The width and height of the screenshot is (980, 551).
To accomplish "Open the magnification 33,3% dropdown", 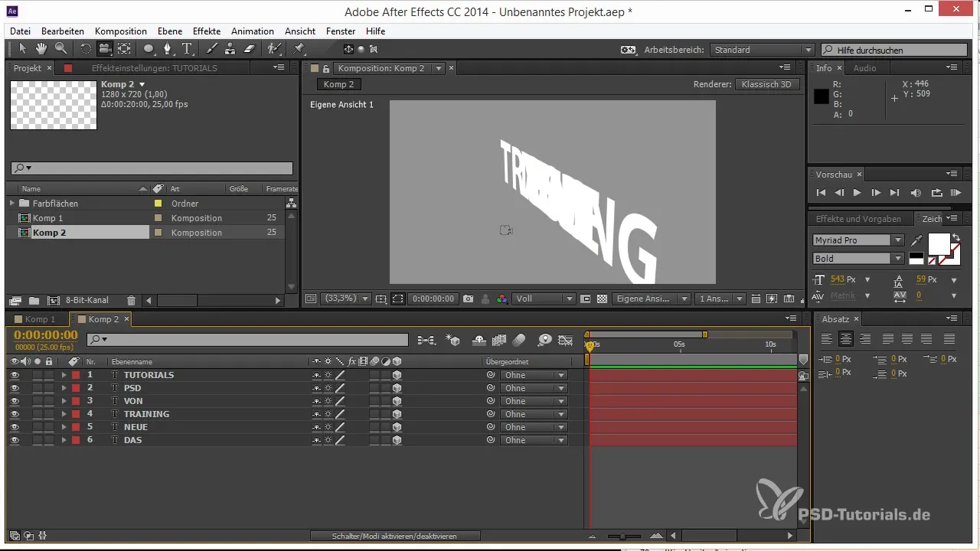I will point(346,298).
